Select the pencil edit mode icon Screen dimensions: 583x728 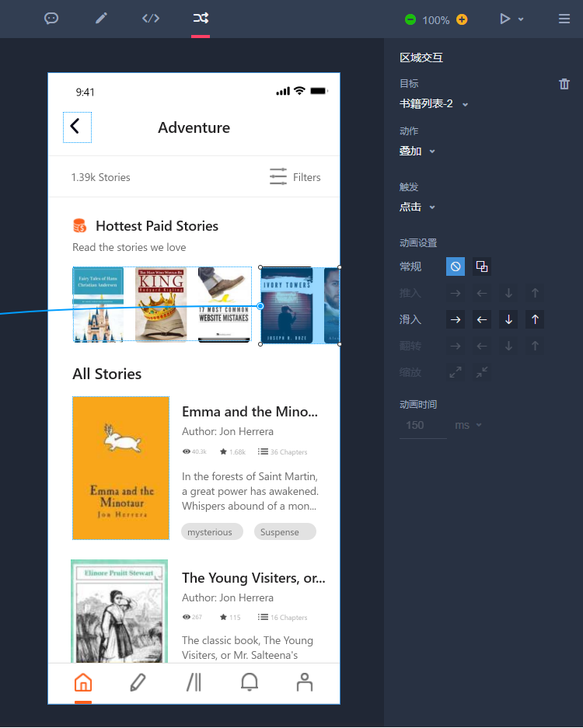[x=101, y=19]
